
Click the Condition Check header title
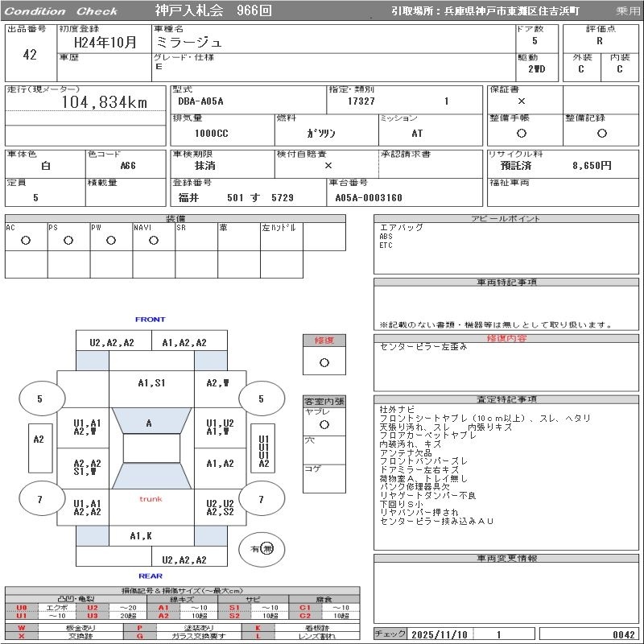(61, 11)
